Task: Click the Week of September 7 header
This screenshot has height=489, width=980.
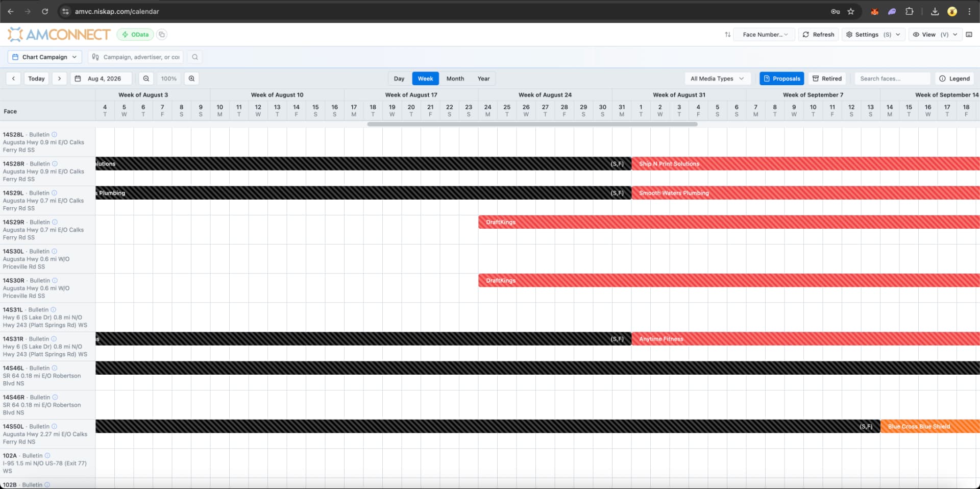Action: point(813,95)
